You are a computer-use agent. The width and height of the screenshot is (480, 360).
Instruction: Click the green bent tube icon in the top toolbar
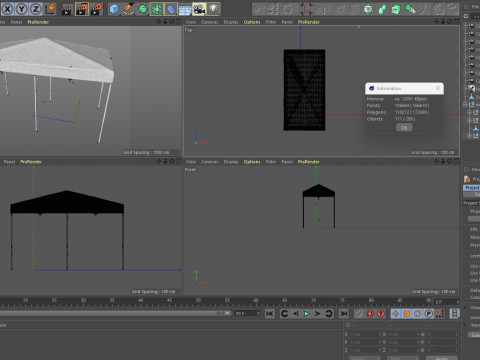point(382,9)
